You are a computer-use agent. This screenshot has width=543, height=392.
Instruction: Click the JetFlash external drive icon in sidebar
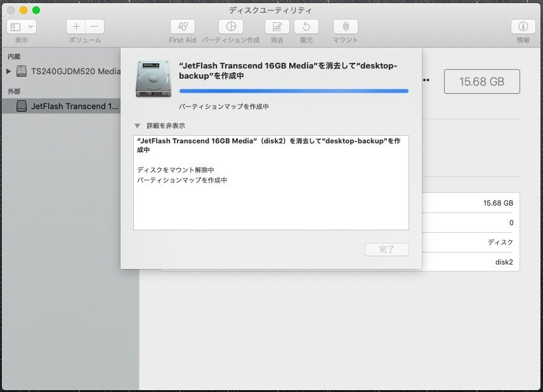click(22, 106)
